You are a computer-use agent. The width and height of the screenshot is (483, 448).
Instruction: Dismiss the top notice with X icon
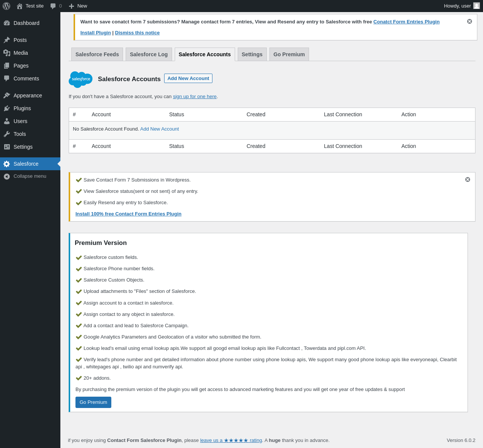(x=469, y=22)
